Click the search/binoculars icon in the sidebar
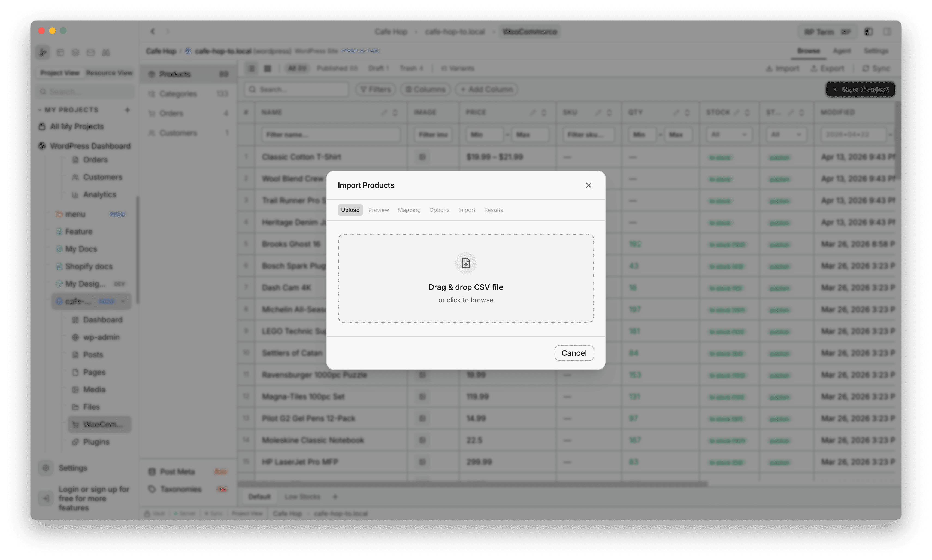 (x=106, y=53)
